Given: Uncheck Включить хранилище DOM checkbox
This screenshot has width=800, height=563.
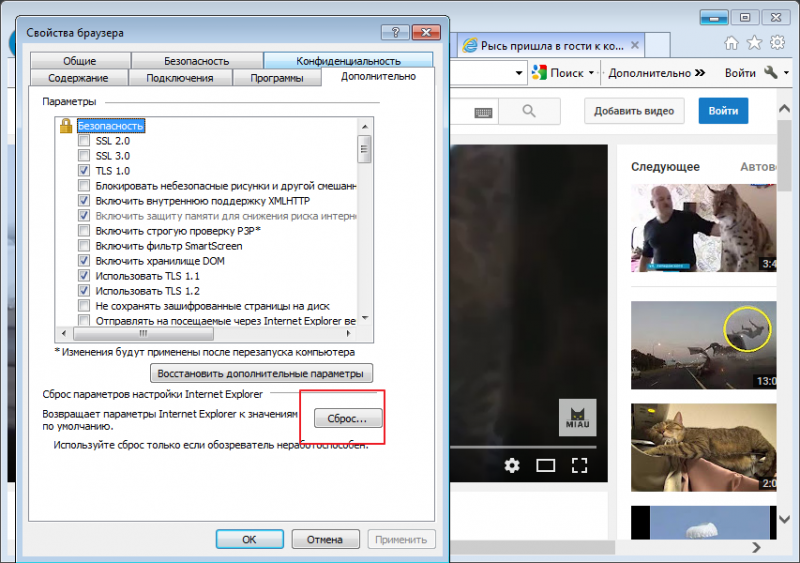Looking at the screenshot, I should click(x=84, y=260).
